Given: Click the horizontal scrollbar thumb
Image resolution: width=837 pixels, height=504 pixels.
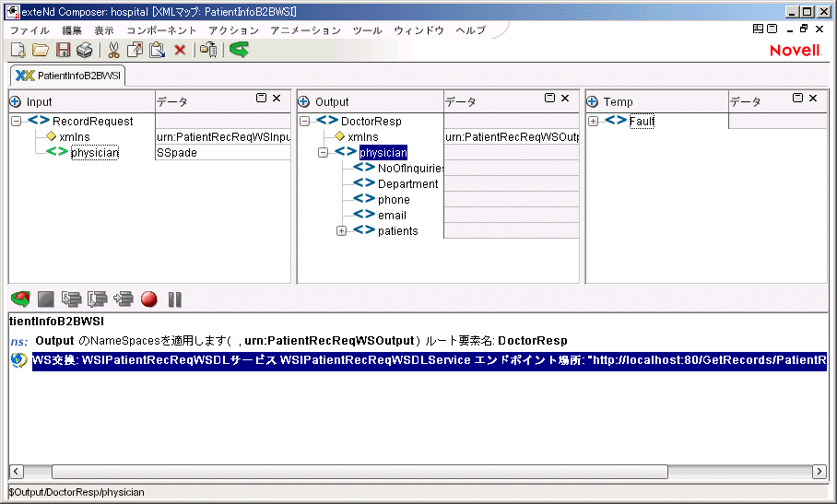Looking at the screenshot, I should click(360, 472).
